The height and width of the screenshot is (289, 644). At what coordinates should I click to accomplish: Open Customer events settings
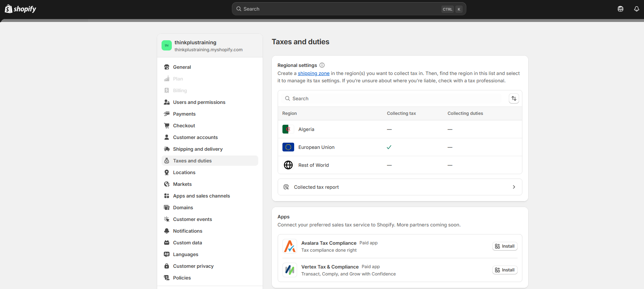click(210, 219)
